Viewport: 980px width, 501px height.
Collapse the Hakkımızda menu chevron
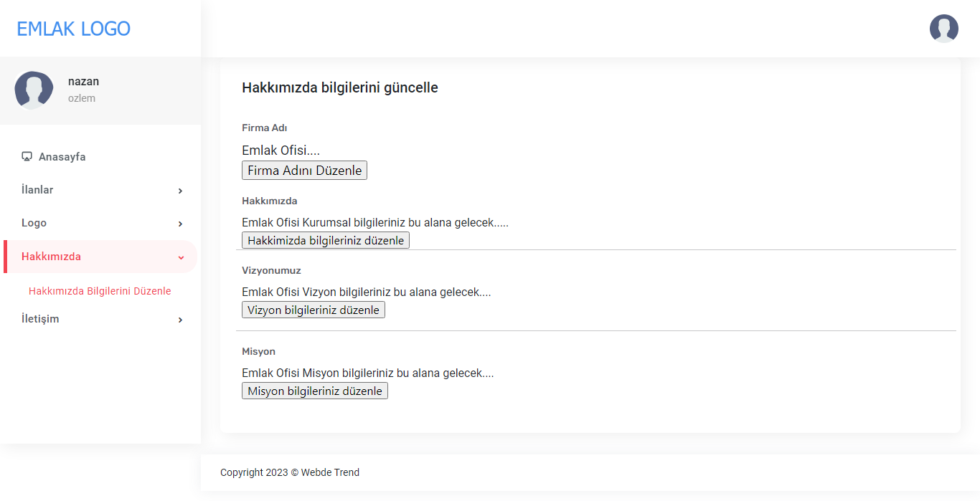[181, 257]
